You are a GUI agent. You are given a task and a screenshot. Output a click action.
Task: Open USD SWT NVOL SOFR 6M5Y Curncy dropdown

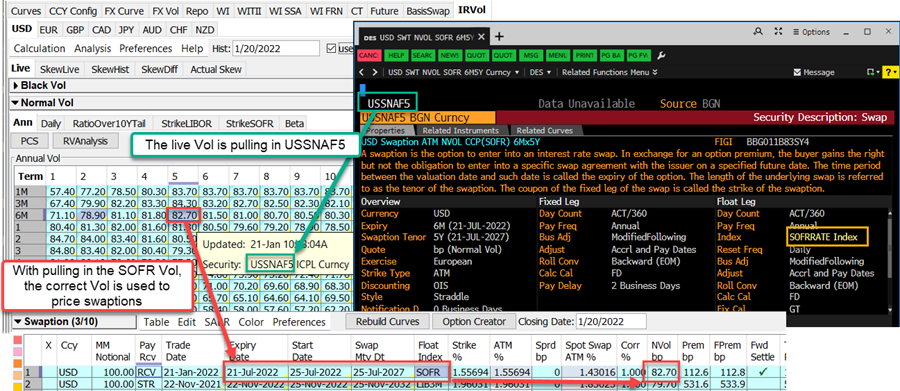453,72
